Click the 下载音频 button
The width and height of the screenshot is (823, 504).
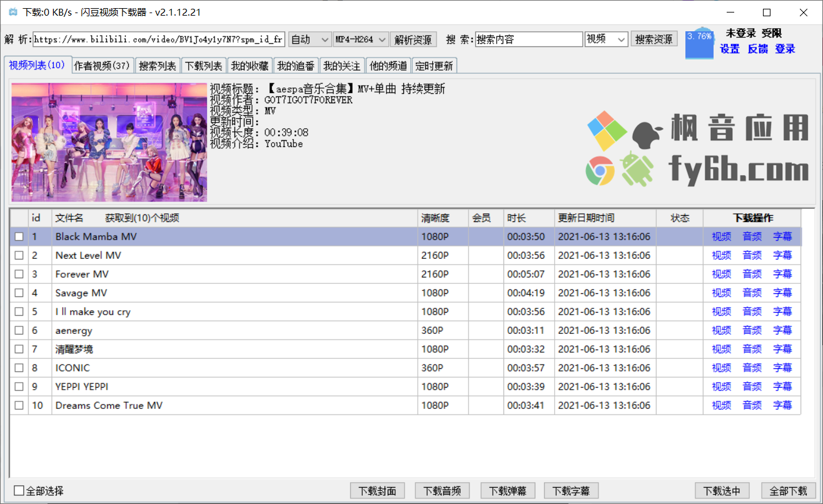pos(442,491)
